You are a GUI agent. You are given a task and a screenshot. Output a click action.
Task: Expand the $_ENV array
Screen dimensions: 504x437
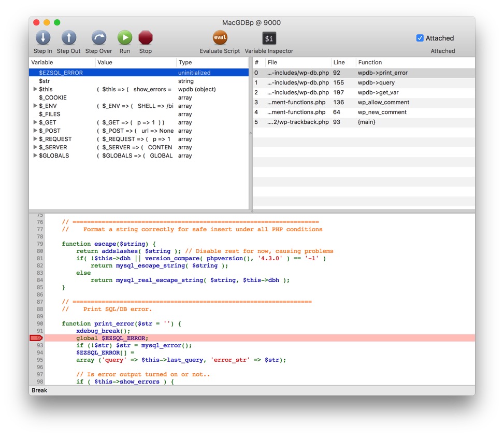tap(35, 105)
